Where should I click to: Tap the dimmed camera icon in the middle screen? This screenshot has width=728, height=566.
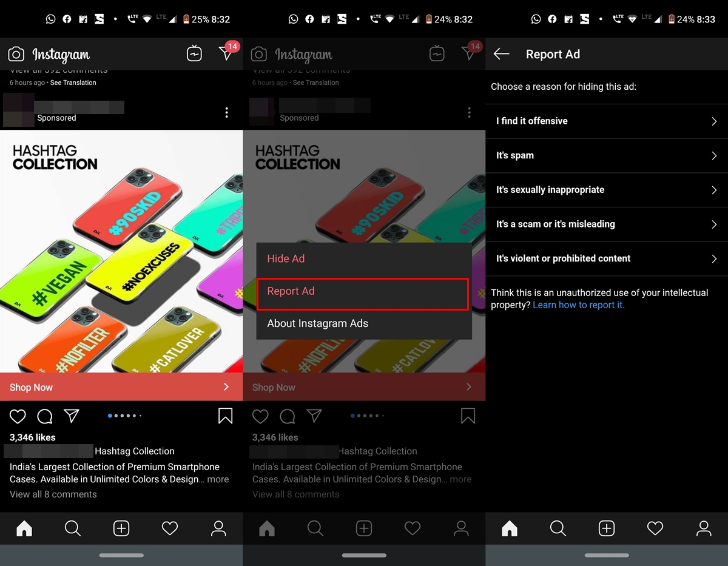[x=259, y=55]
